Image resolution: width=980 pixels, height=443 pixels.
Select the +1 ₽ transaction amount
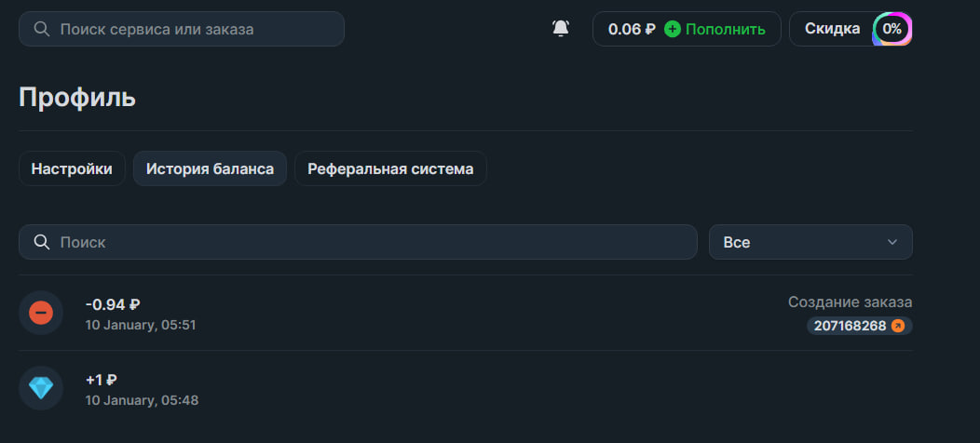[101, 380]
